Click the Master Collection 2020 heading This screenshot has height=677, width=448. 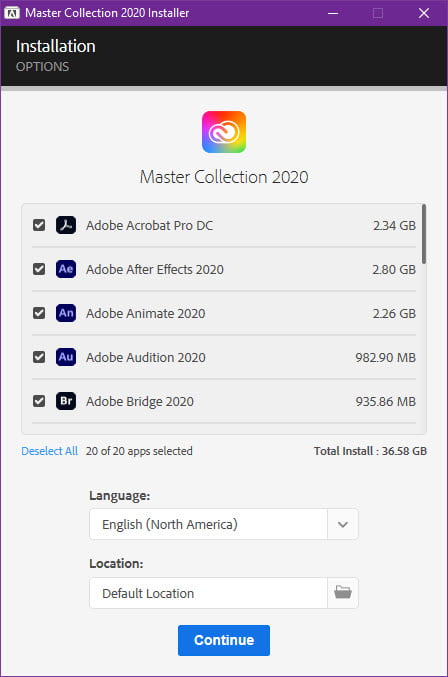[x=224, y=177]
